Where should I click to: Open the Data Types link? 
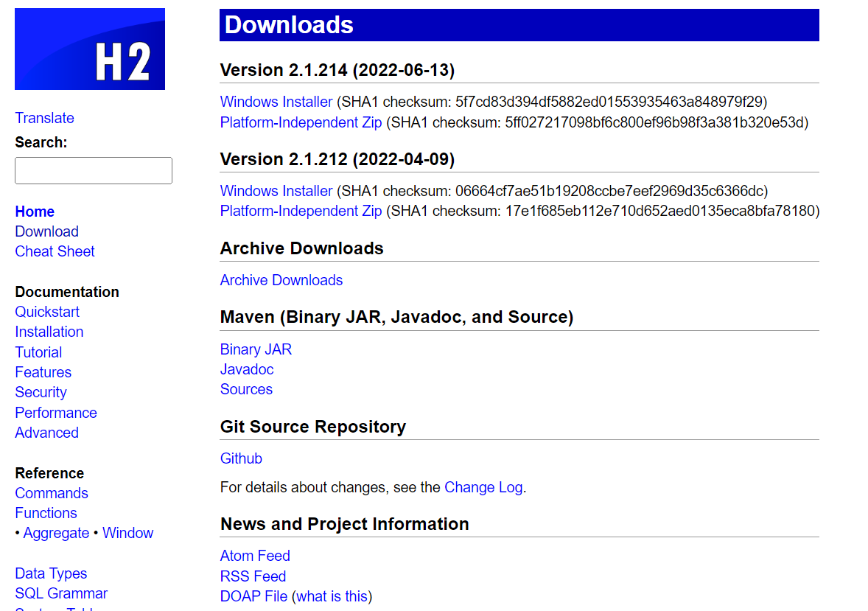[x=51, y=573]
